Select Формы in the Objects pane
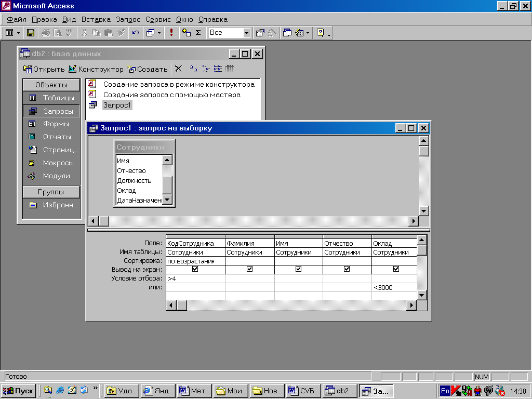 (51, 124)
